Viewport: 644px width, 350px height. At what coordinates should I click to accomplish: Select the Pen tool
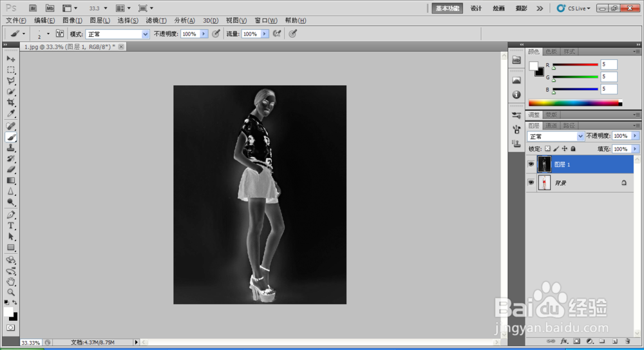click(x=11, y=215)
